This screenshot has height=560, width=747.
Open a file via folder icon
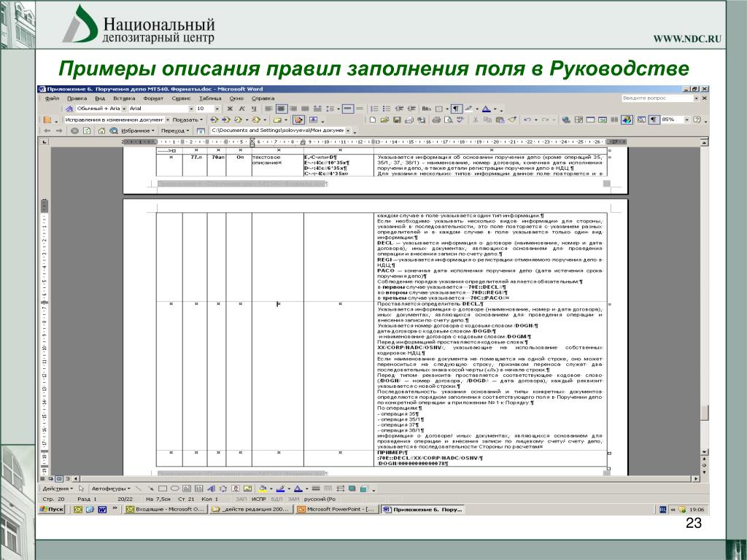click(x=384, y=120)
